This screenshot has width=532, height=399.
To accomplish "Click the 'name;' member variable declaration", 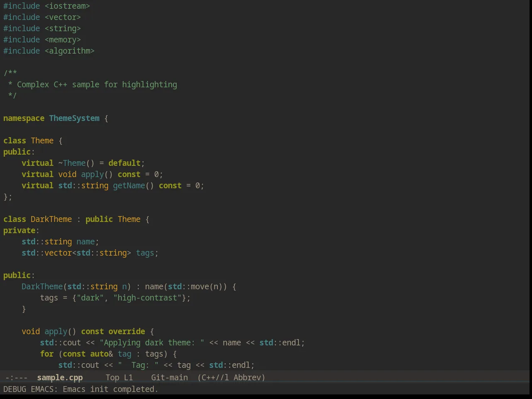I will (x=88, y=241).
